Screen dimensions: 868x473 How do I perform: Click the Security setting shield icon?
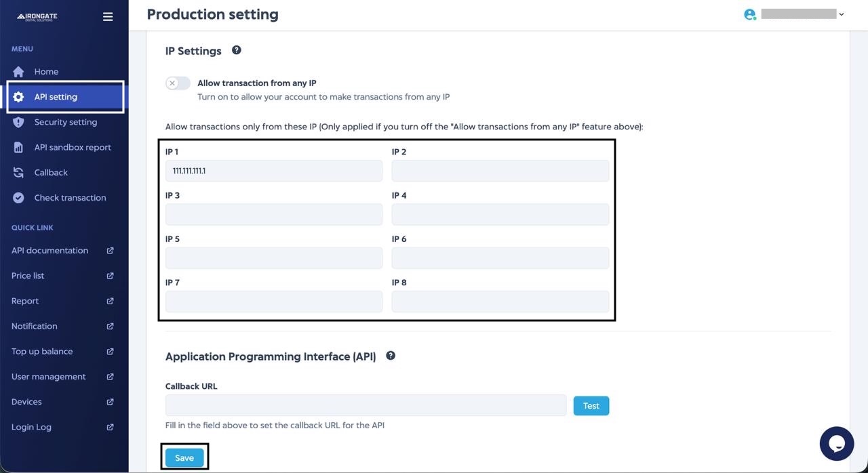pyautogui.click(x=19, y=122)
